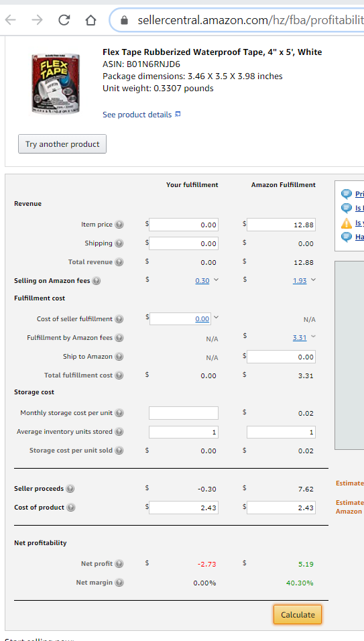The width and height of the screenshot is (364, 641).
Task: Click Fulfillment by Amazon fees help icon
Action: tap(119, 338)
